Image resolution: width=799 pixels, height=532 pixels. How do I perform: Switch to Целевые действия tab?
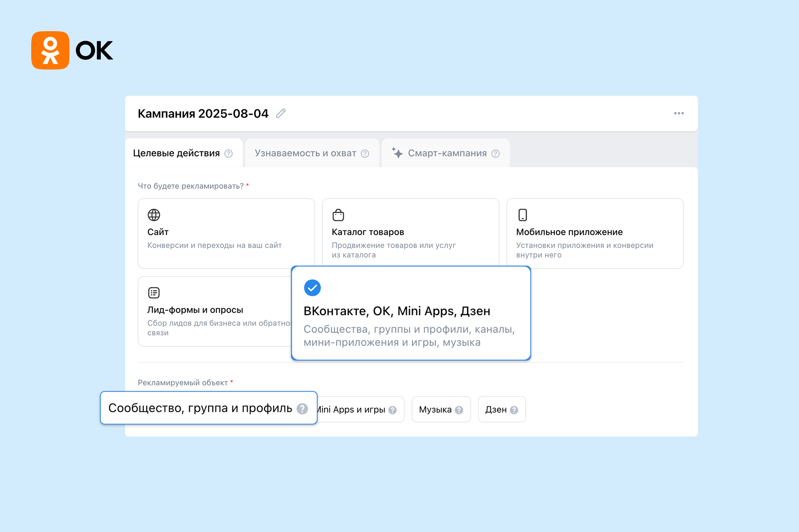click(x=184, y=153)
